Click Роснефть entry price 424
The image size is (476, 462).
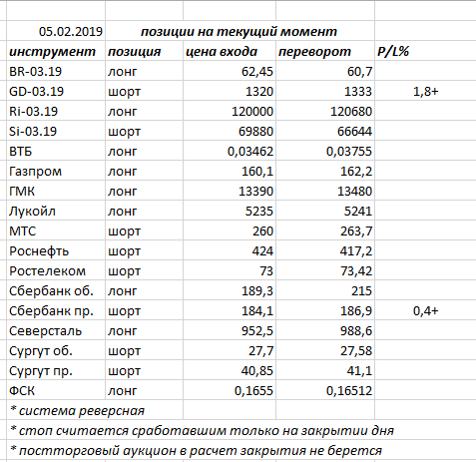[230, 250]
